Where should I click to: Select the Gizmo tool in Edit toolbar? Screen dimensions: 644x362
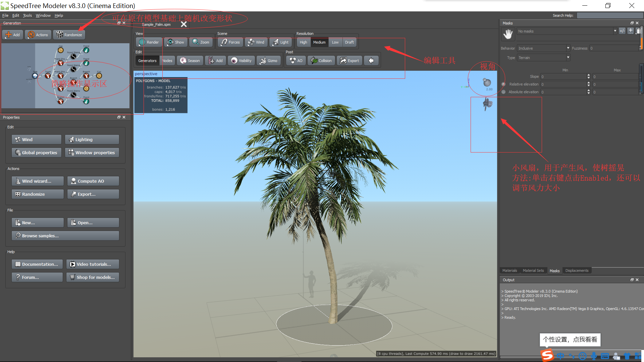[269, 60]
